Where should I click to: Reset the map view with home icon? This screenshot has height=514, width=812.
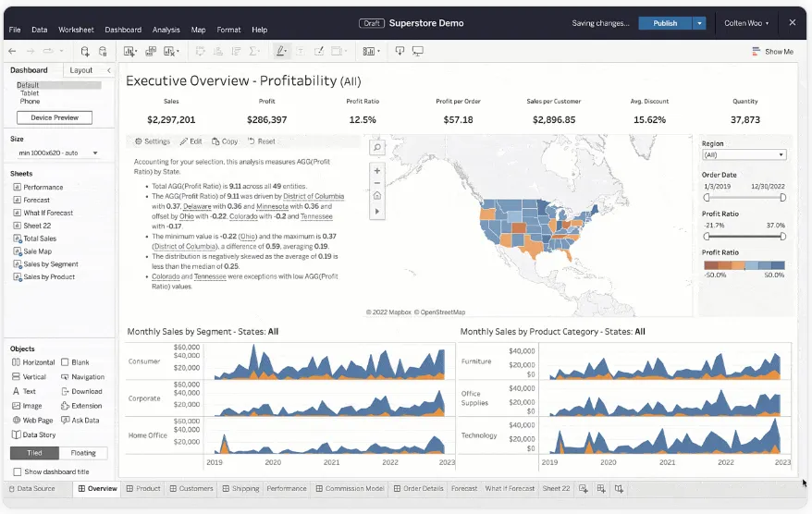pos(376,196)
